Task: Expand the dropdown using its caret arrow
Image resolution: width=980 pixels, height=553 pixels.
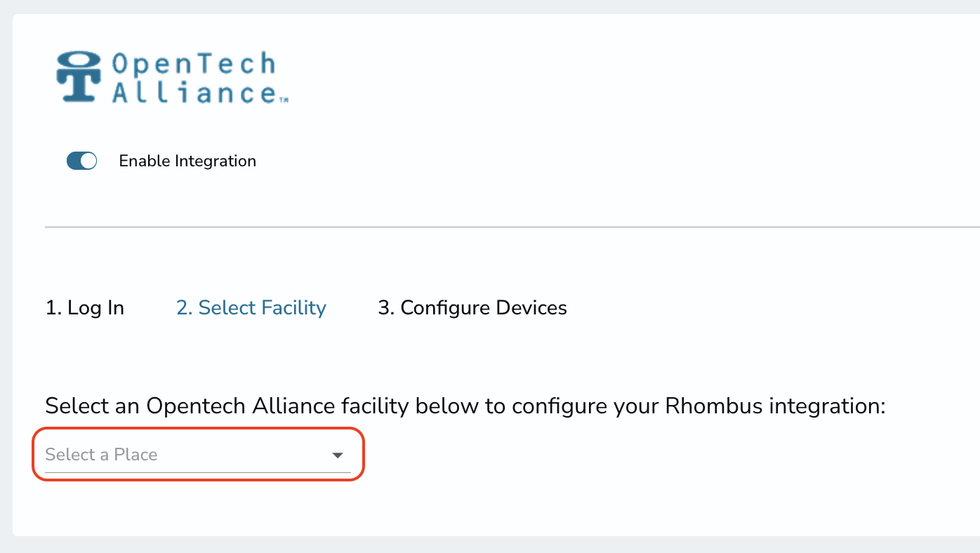Action: 338,455
